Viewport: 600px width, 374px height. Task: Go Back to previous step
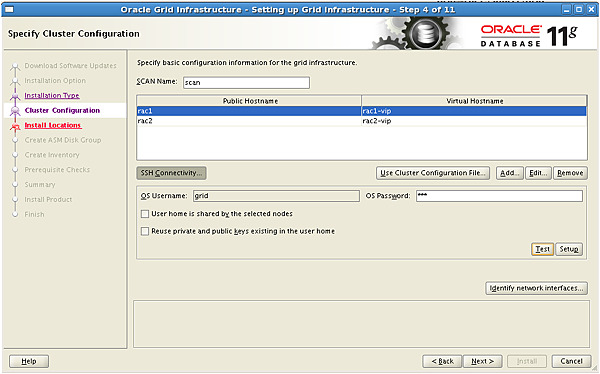click(x=442, y=361)
